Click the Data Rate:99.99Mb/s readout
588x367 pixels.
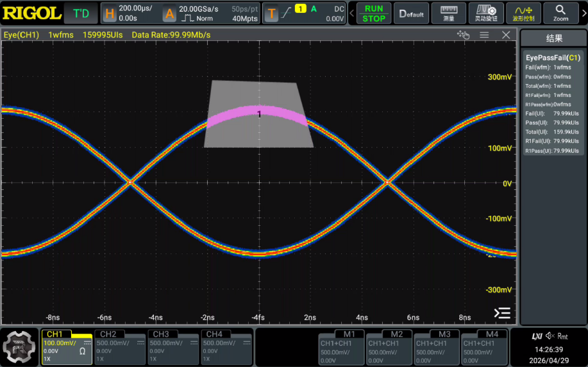171,35
